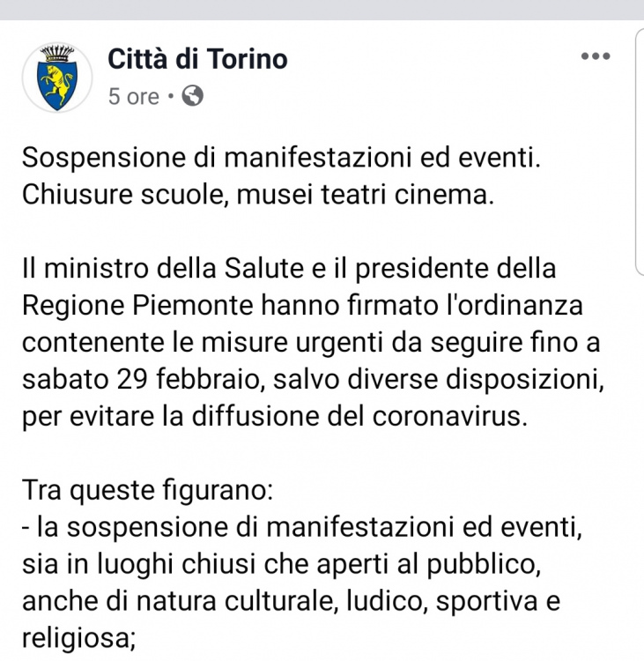Open the Città di Torino page name

(197, 58)
